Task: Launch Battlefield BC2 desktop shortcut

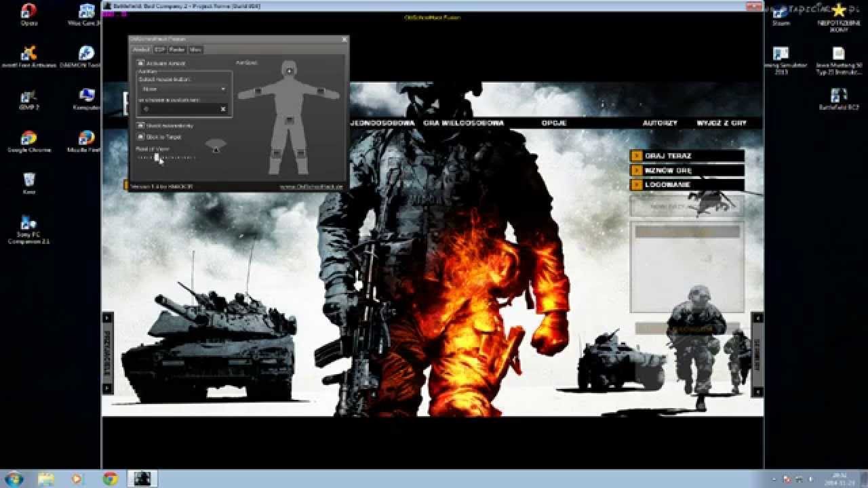Action: [x=839, y=99]
